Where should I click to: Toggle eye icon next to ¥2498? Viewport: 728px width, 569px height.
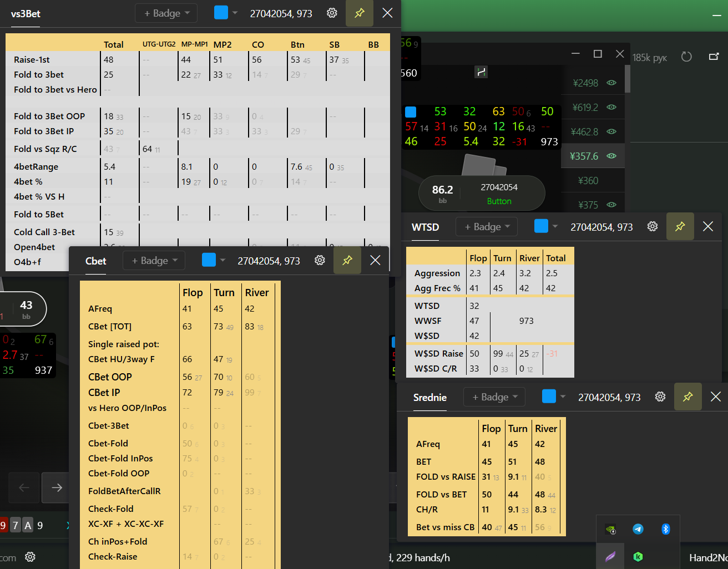(611, 83)
